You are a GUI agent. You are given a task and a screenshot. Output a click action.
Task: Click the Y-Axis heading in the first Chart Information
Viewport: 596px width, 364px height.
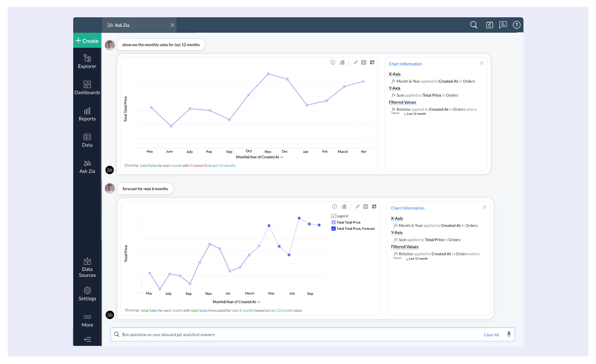[x=395, y=88]
